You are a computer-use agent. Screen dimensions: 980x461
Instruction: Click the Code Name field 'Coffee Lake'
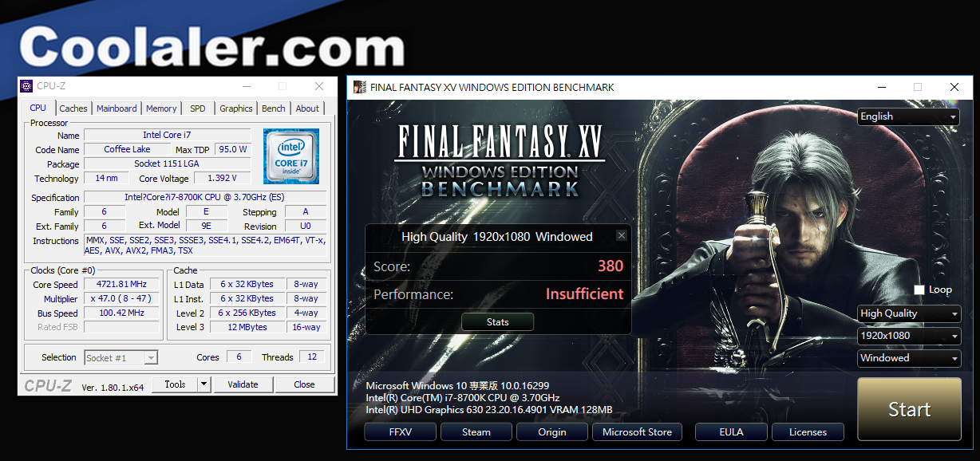pyautogui.click(x=128, y=149)
